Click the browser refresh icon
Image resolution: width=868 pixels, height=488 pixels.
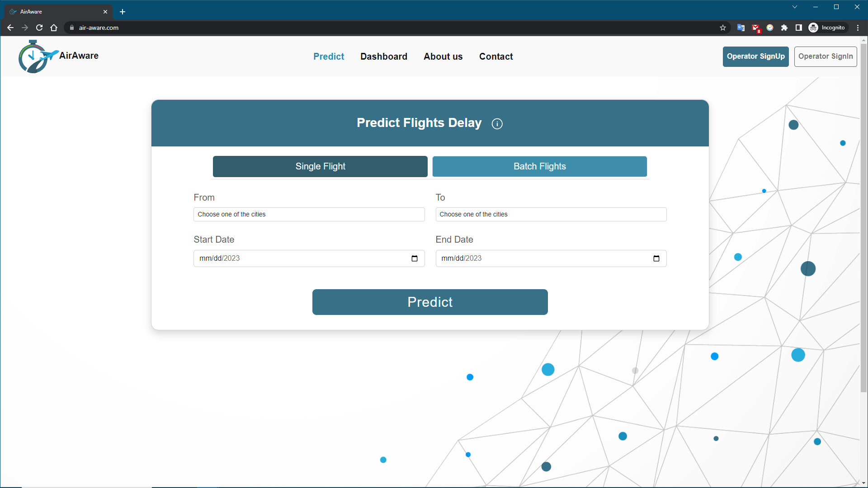tap(39, 28)
